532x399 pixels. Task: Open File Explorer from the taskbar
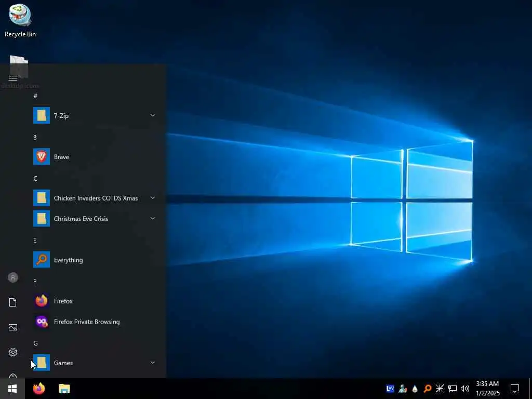point(64,389)
